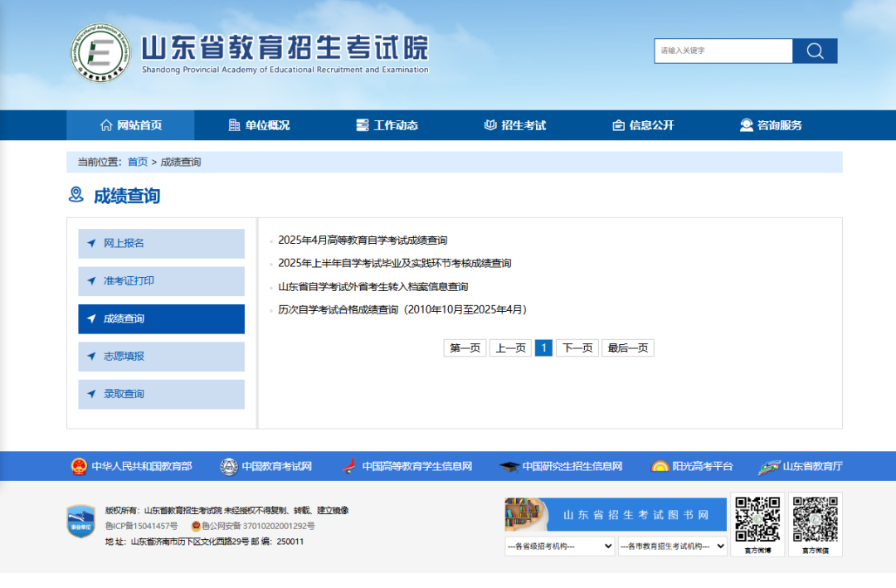This screenshot has width=896, height=588.
Task: Open 2025年4月高等教育自学考试成绩查询 link
Action: (363, 240)
